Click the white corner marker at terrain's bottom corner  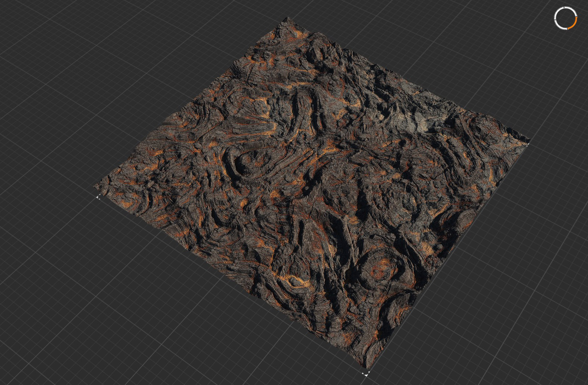tap(365, 374)
